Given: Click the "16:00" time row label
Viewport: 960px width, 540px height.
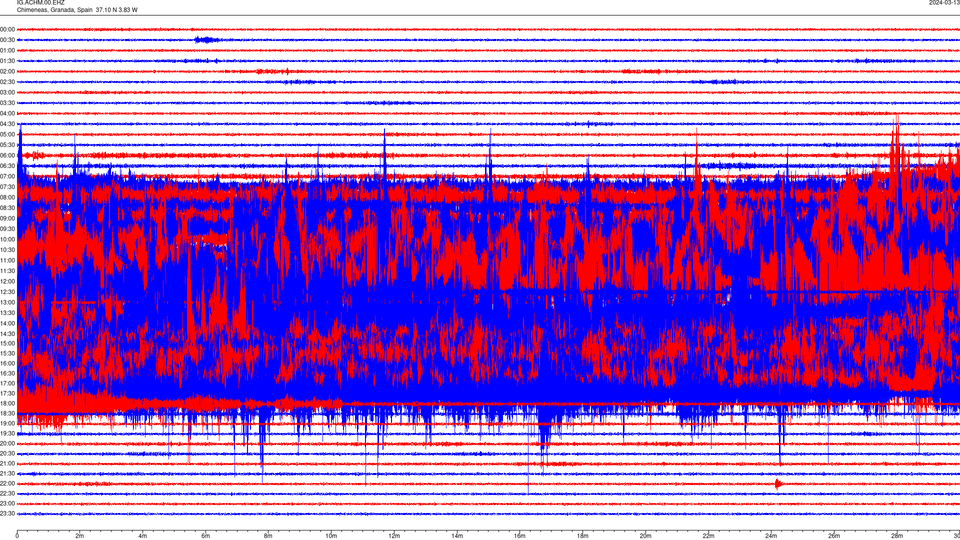Looking at the screenshot, I should click(x=7, y=363).
